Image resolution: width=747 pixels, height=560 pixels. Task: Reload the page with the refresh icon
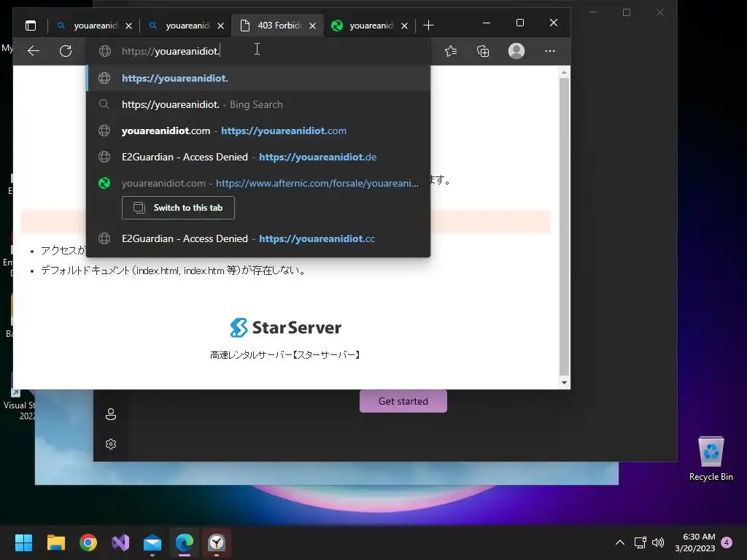click(x=66, y=51)
